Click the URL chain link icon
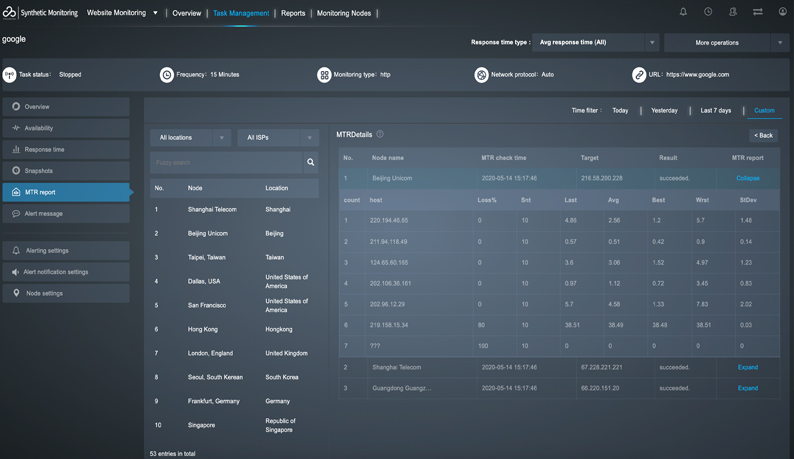The height and width of the screenshot is (459, 794). pyautogui.click(x=639, y=75)
